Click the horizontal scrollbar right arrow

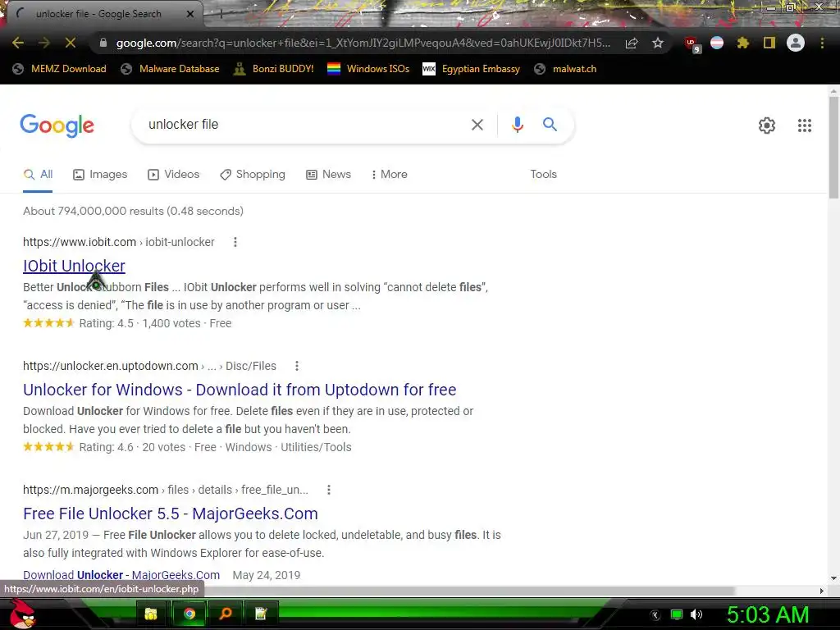(822, 591)
